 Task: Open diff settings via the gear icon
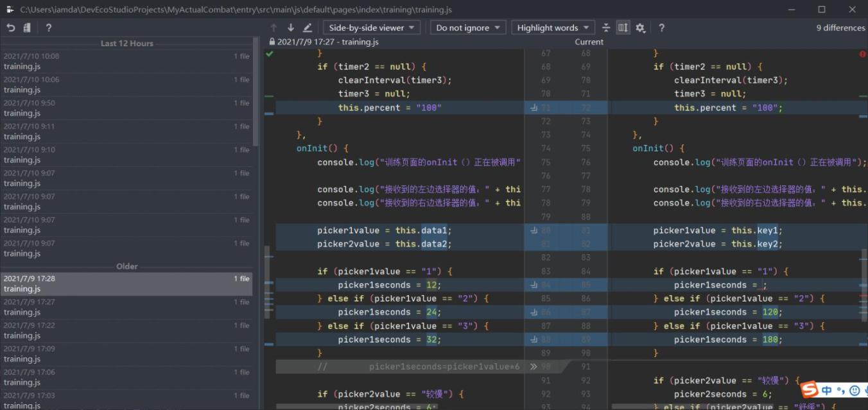pyautogui.click(x=640, y=28)
